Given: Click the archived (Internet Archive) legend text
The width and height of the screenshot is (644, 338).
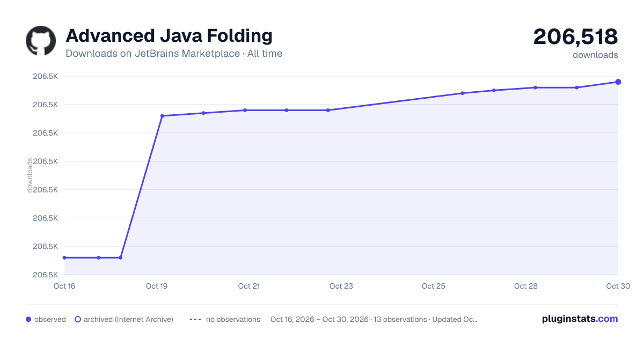Looking at the screenshot, I should (x=128, y=319).
